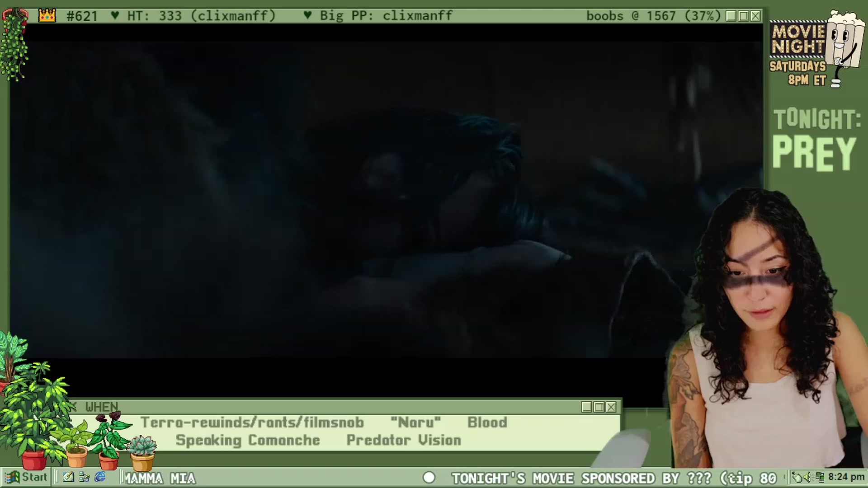Minimize the top movie window

tap(731, 16)
